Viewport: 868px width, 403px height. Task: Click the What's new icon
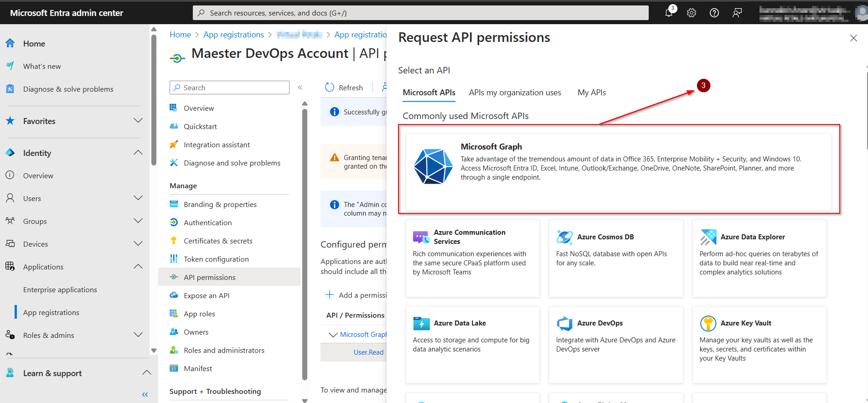pyautogui.click(x=10, y=66)
